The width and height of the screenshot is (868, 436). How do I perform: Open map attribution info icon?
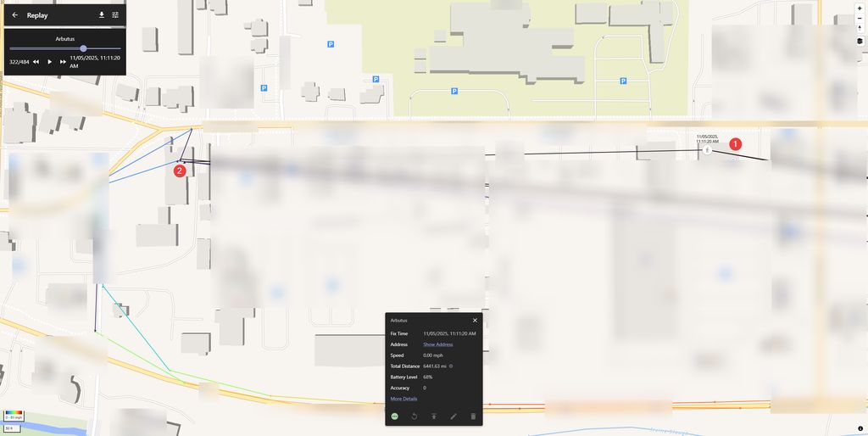[x=860, y=428]
